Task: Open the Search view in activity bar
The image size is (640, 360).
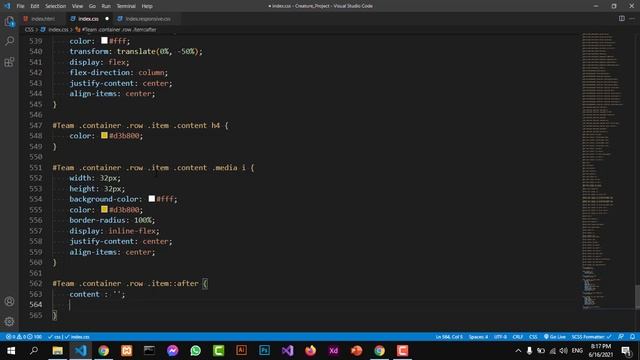Action: pyautogui.click(x=9, y=41)
